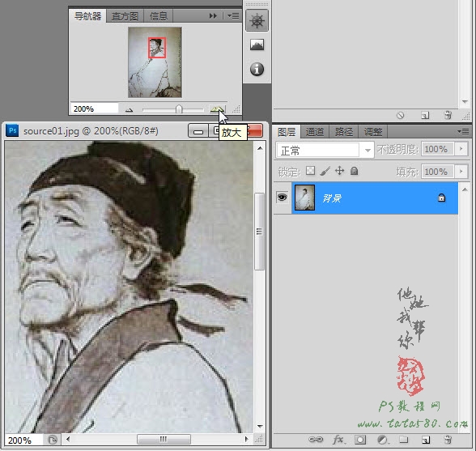
Task: Click the document vertical scroll up arrow
Action: 260,148
